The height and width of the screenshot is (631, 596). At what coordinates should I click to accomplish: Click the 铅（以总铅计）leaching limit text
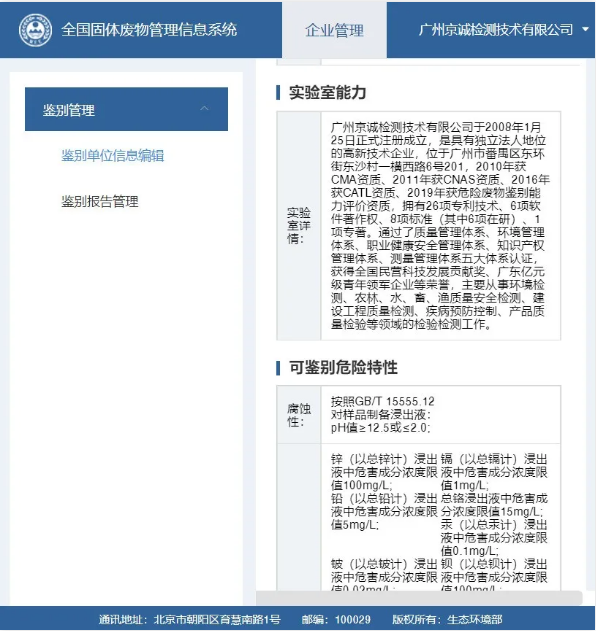384,511
